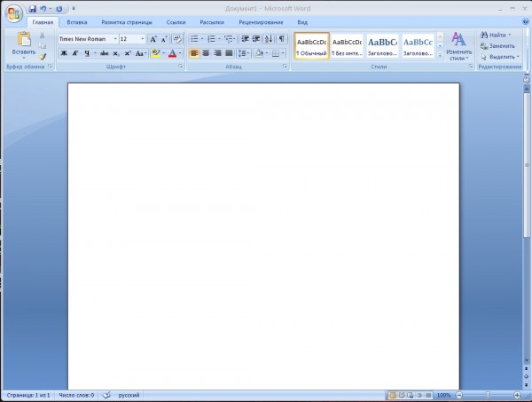Screen dimensions: 532x402
Task: Center the paragraph text
Action: click(x=206, y=53)
